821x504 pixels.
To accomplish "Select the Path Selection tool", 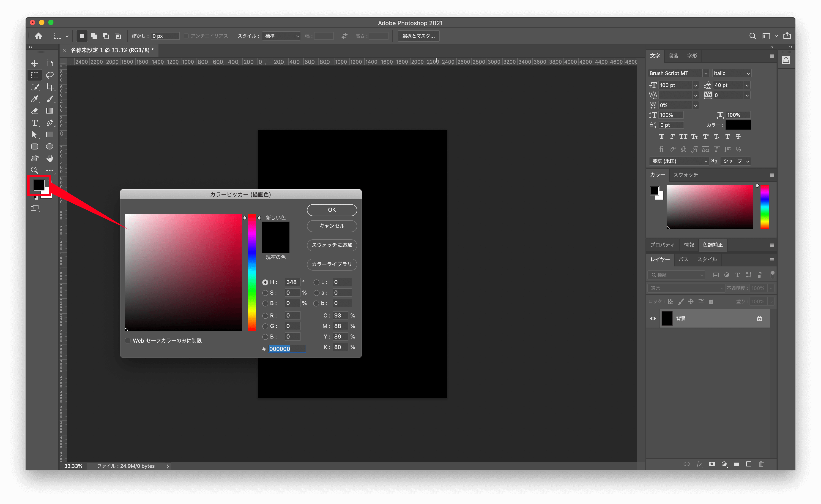I will [x=34, y=135].
